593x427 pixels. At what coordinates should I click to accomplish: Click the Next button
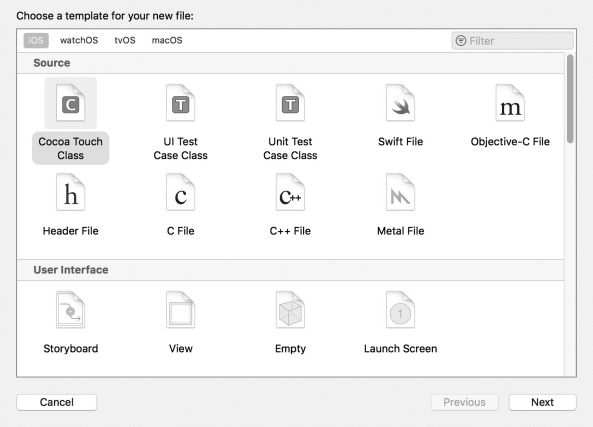542,402
